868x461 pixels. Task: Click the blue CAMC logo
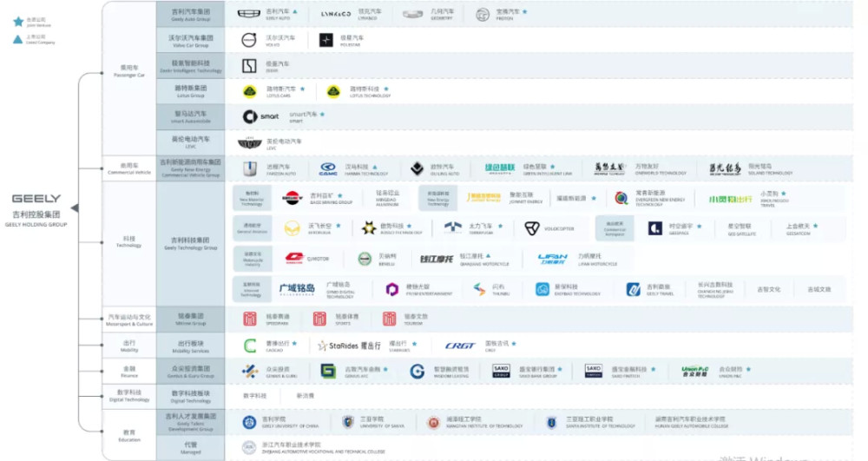328,169
